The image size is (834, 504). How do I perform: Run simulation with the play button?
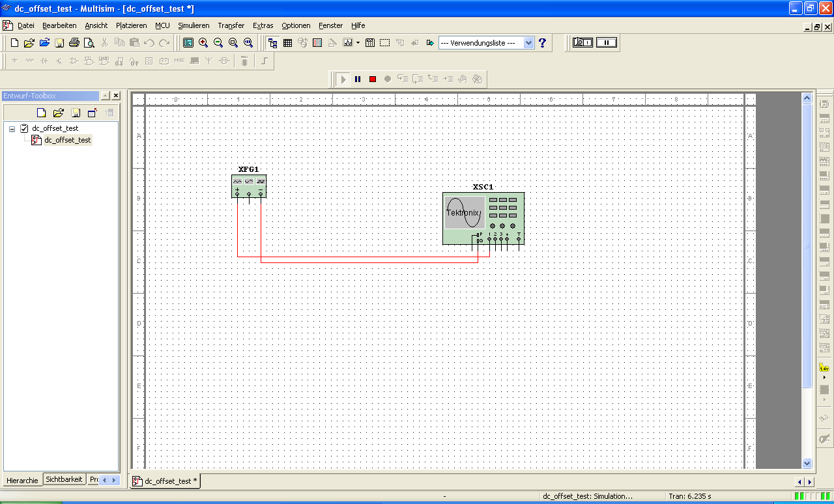point(343,79)
